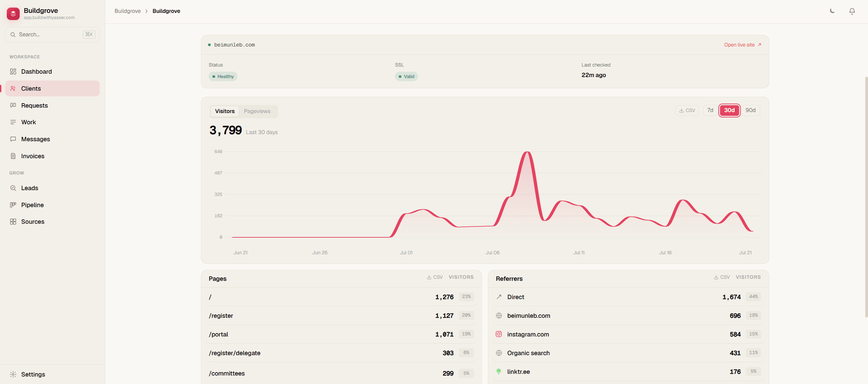868x384 pixels.
Task: Open Sources in sidebar
Action: click(x=52, y=222)
